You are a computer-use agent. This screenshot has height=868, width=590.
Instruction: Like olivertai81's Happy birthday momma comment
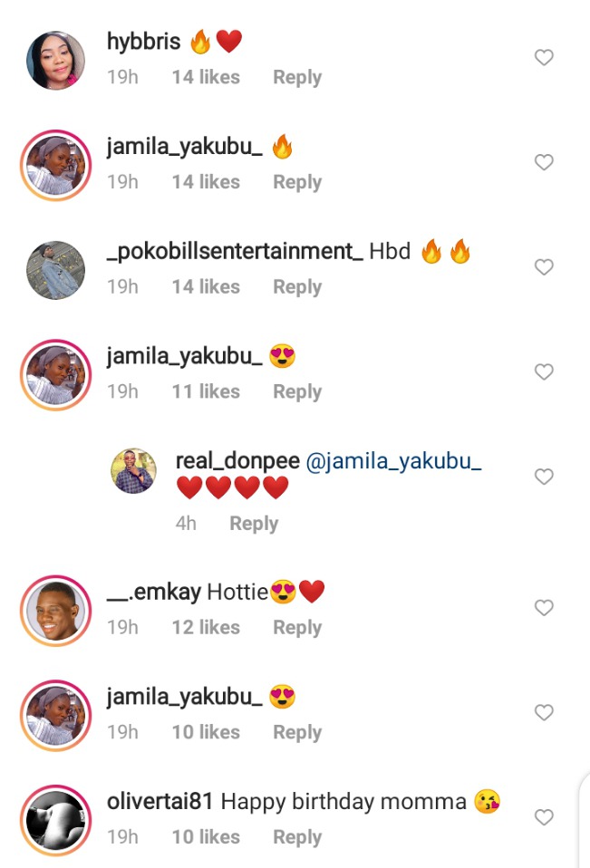(544, 817)
